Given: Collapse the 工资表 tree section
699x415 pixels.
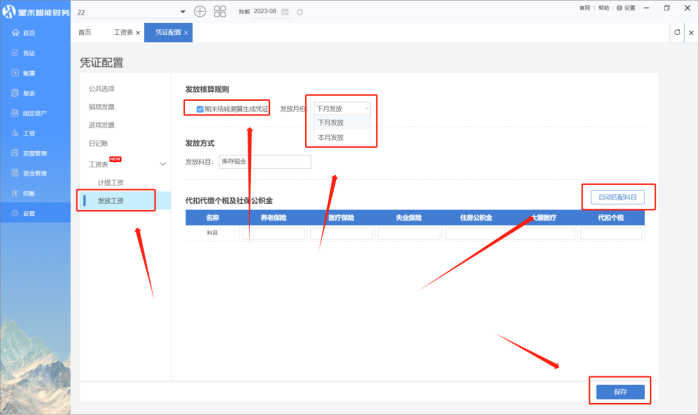Looking at the screenshot, I should click(163, 163).
